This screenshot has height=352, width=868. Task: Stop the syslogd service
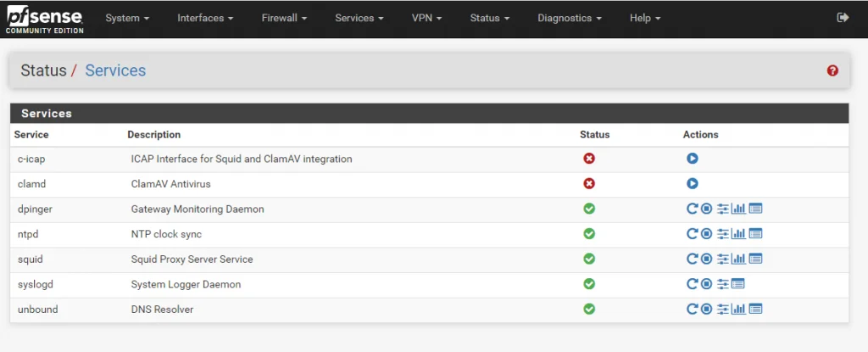(706, 284)
